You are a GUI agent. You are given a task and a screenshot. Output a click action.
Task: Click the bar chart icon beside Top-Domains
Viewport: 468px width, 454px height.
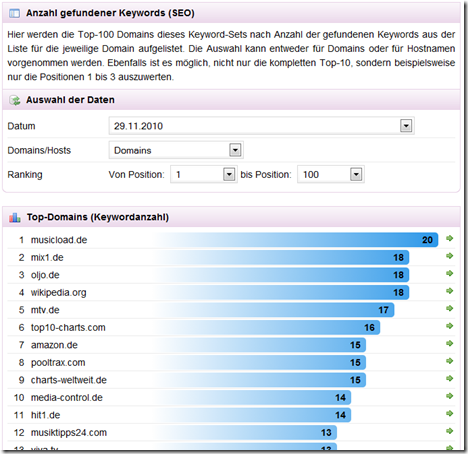click(x=15, y=217)
